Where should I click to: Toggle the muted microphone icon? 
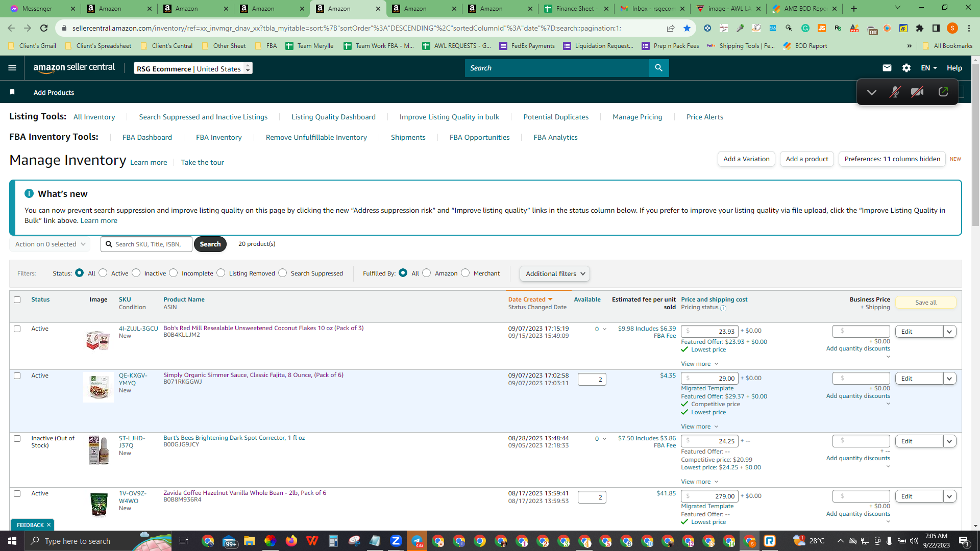pyautogui.click(x=895, y=92)
